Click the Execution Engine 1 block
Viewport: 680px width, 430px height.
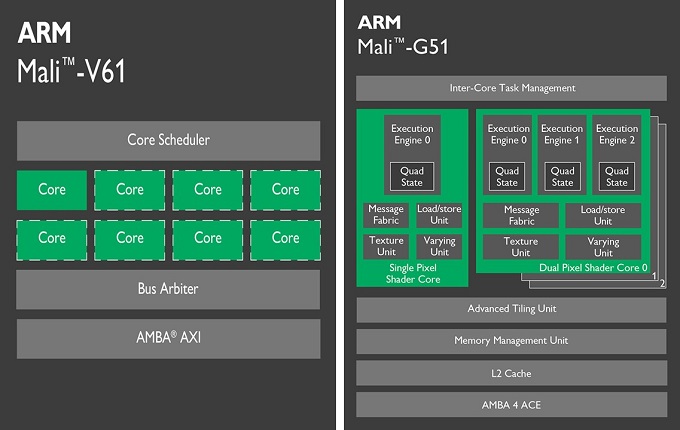pos(562,154)
